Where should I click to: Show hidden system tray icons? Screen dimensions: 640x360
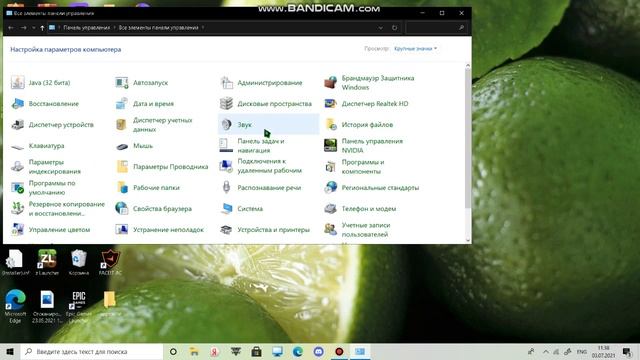tap(546, 351)
